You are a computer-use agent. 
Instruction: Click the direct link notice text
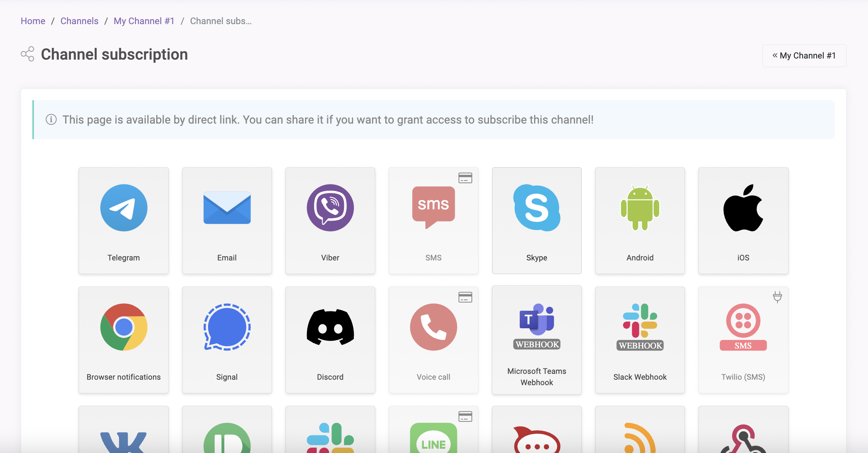tap(328, 120)
